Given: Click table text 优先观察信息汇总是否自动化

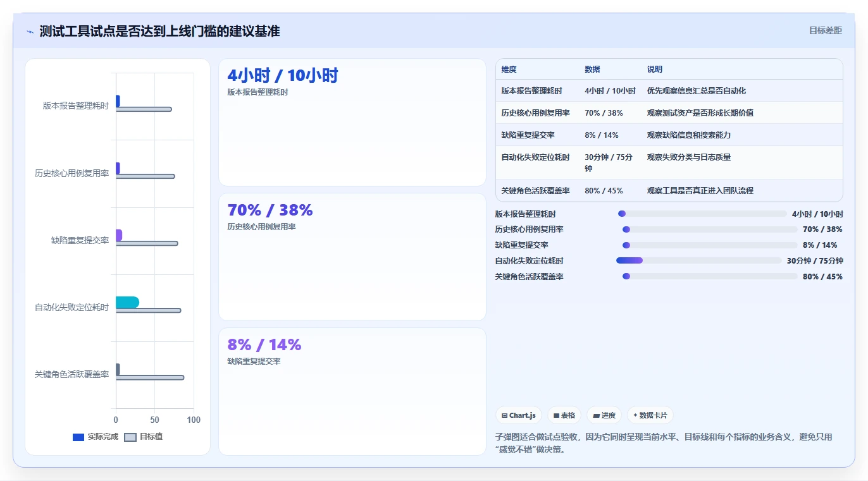Looking at the screenshot, I should pos(697,91).
